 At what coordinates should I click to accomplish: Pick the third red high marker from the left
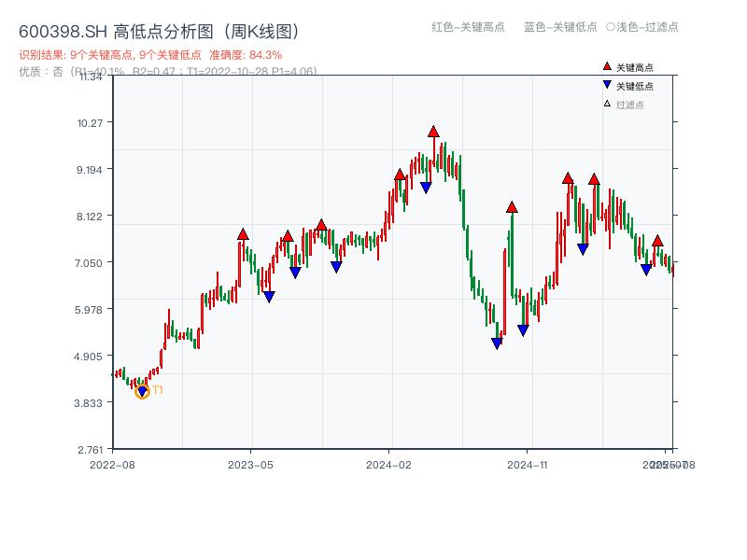pos(321,225)
